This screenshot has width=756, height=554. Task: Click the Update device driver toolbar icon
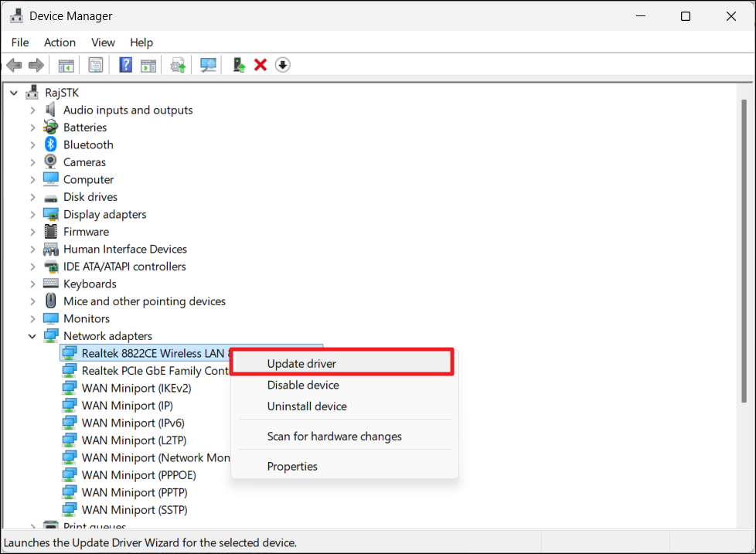240,65
